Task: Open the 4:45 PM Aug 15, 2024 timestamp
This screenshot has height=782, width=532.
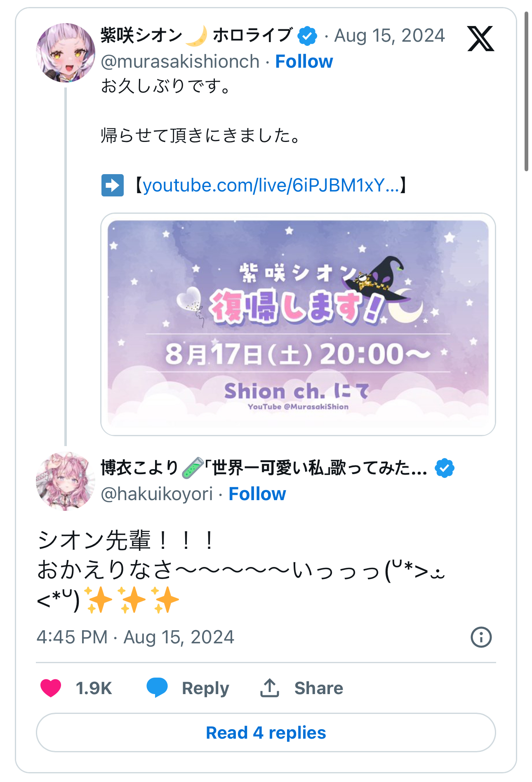Action: [135, 637]
